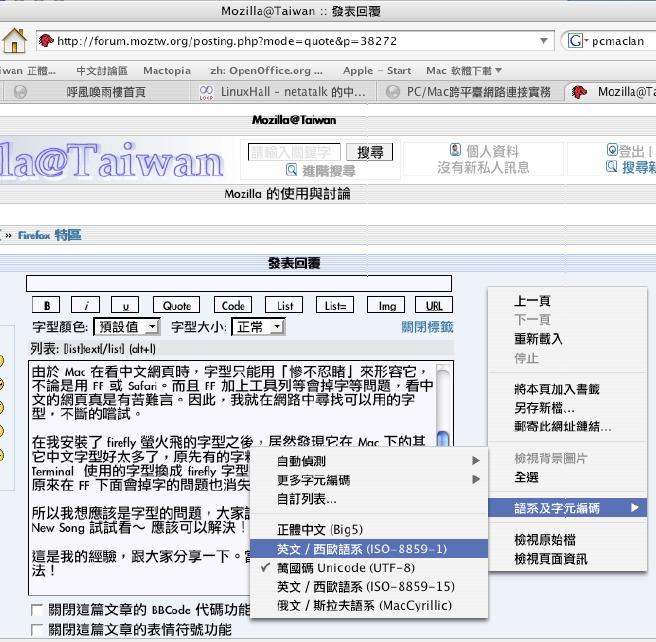Click the forum keyword search field
This screenshot has width=656, height=642.
(x=295, y=152)
